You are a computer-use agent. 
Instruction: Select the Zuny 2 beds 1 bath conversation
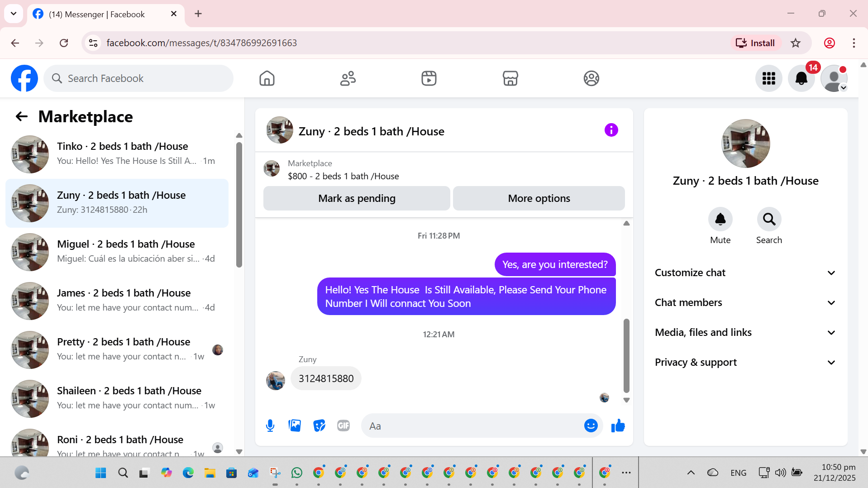click(117, 203)
